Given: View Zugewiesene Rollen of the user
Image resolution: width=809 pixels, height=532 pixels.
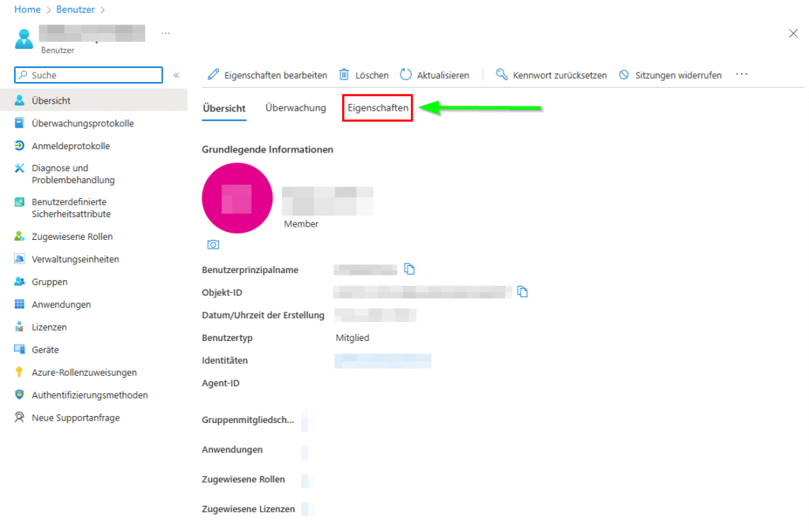Looking at the screenshot, I should point(73,236).
